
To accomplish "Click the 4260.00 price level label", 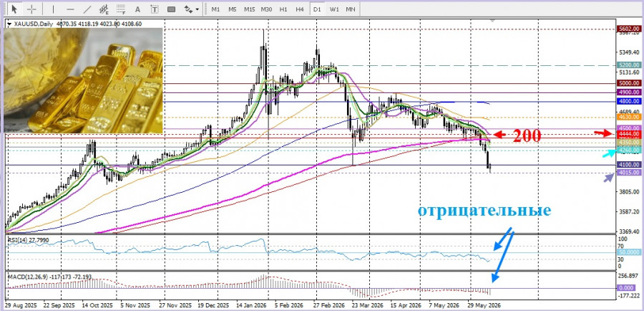I will click(x=629, y=150).
